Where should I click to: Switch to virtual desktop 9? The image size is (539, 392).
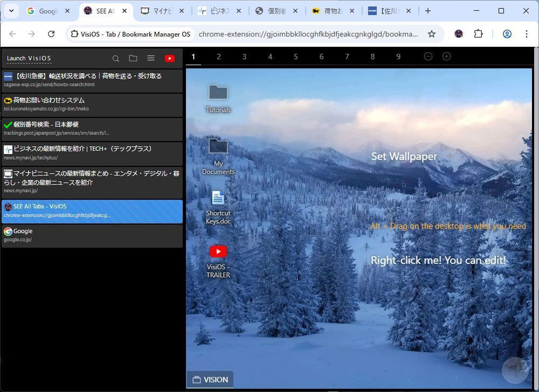(398, 57)
